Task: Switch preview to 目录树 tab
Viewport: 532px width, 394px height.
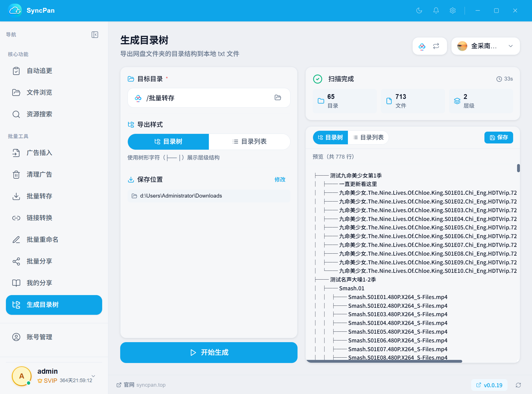Action: pyautogui.click(x=330, y=138)
